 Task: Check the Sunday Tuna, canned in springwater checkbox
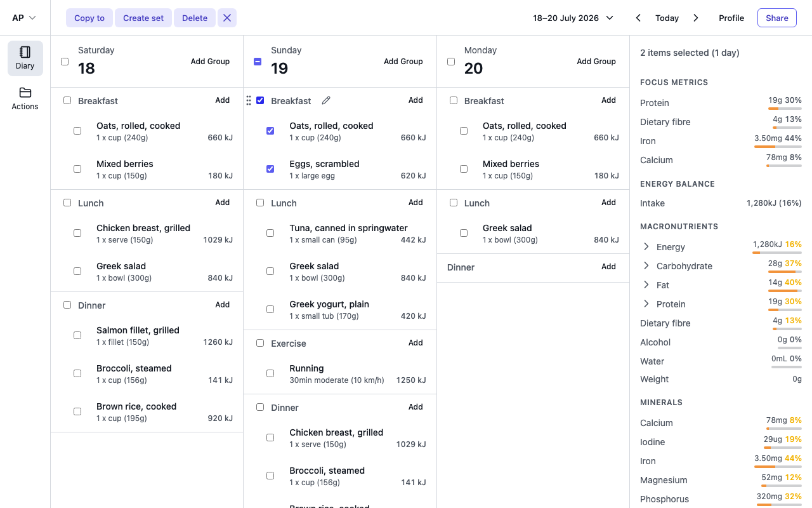point(270,233)
